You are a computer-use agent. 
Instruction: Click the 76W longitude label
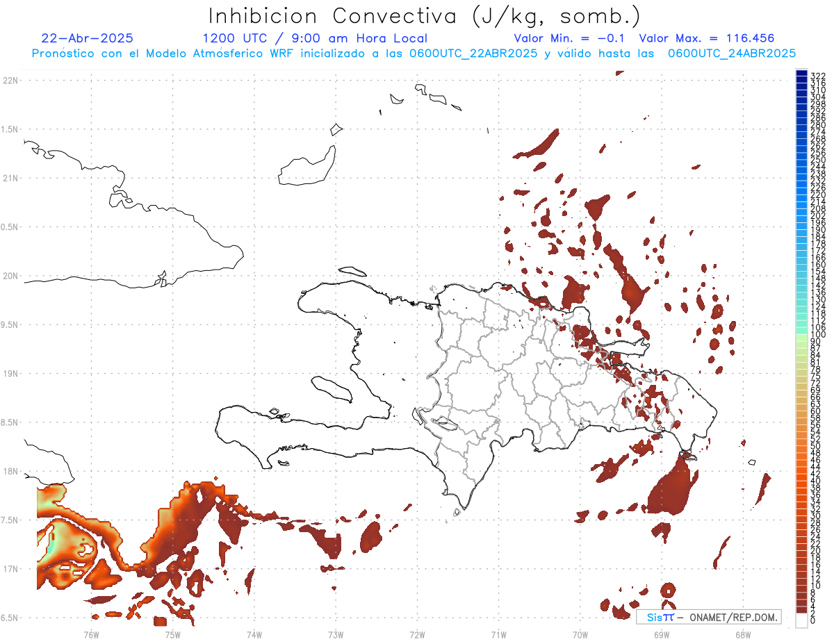coord(91,634)
